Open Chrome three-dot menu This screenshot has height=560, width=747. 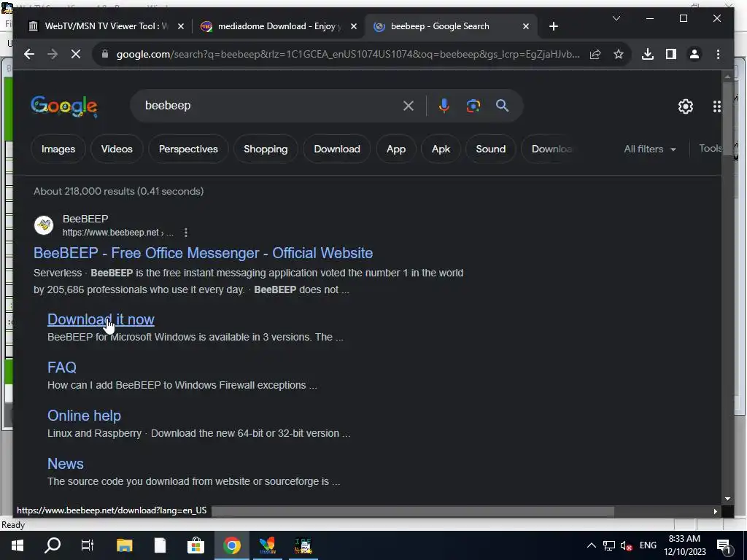point(718,54)
